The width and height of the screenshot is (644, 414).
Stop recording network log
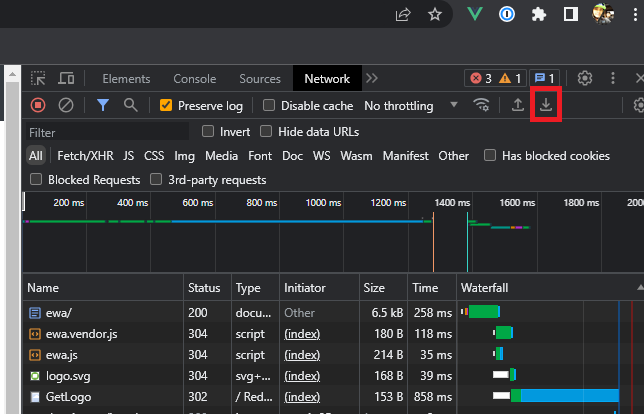pos(38,105)
